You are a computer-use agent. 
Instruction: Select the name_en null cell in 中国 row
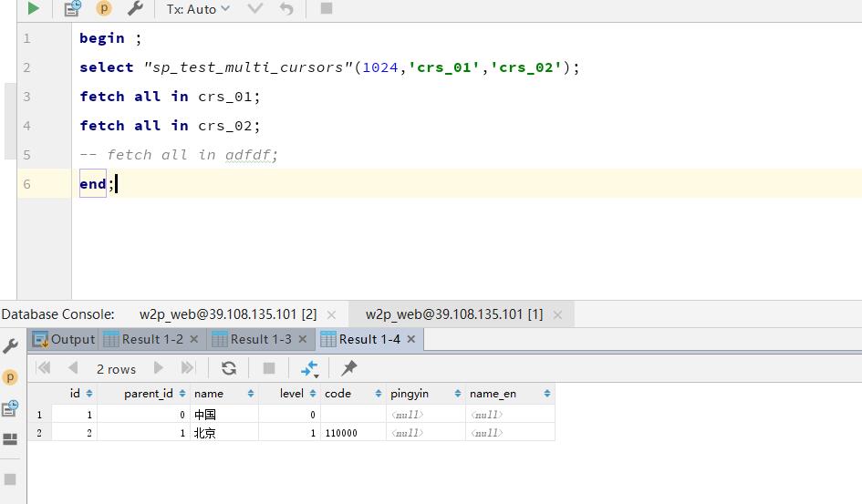coord(510,415)
